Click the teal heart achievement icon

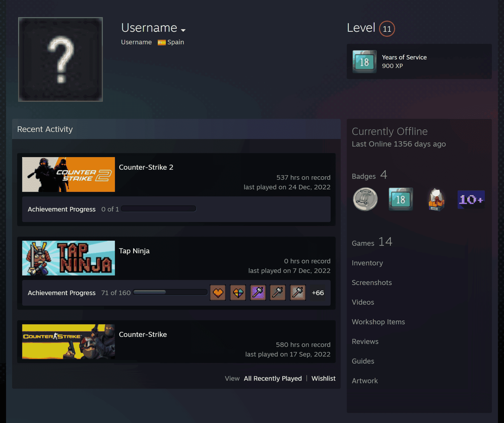click(238, 292)
